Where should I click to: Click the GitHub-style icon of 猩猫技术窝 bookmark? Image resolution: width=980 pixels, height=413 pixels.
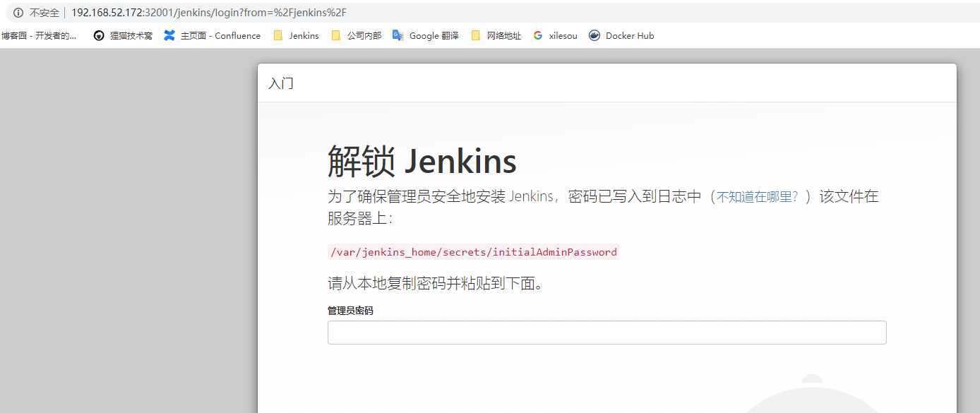point(99,35)
